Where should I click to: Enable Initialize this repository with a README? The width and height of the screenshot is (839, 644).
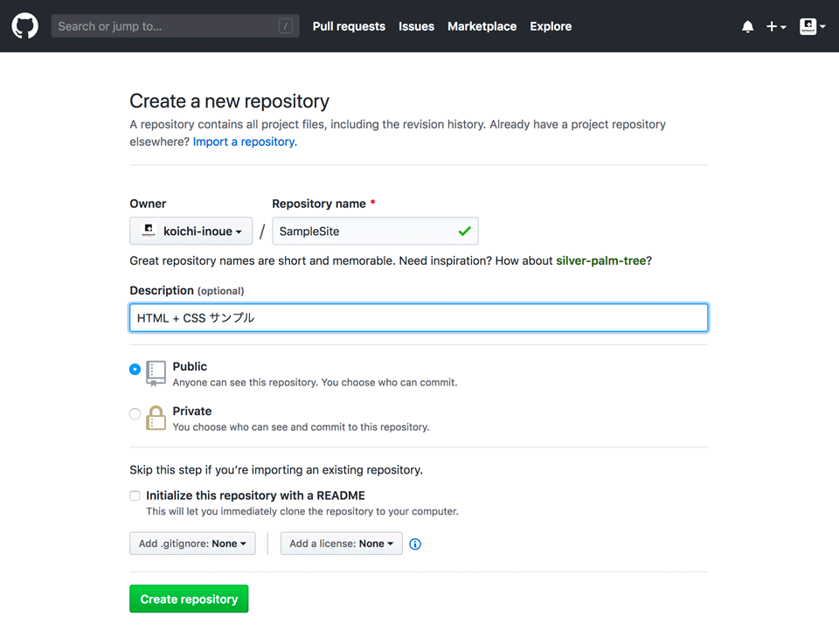135,496
